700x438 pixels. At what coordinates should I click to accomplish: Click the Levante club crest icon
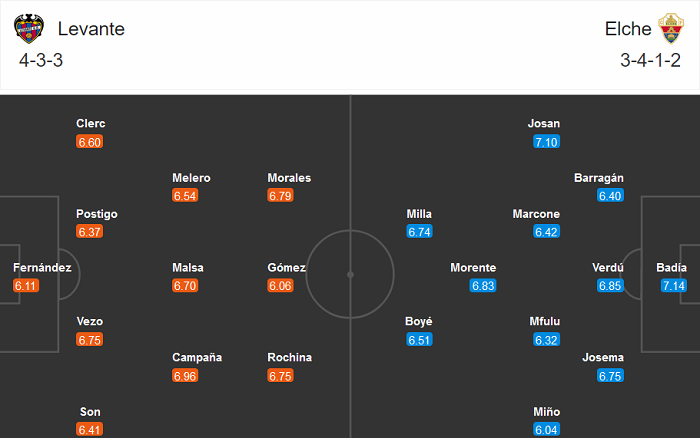[x=29, y=29]
